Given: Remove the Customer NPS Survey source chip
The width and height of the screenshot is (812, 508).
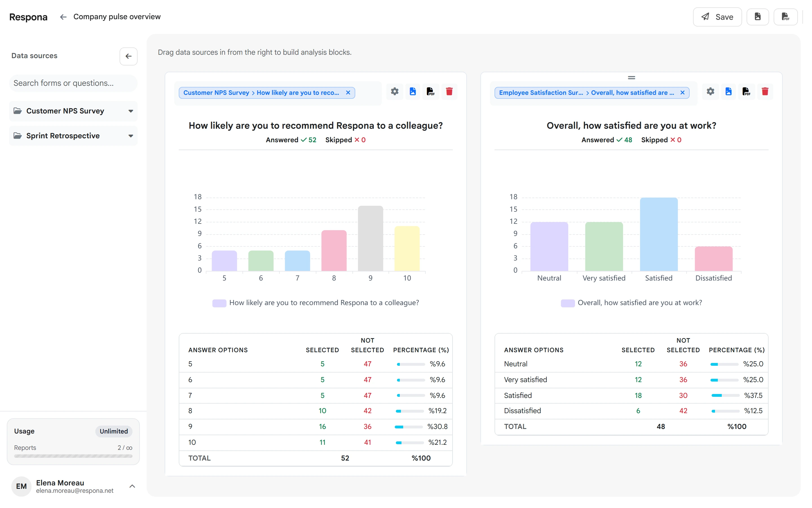Looking at the screenshot, I should coord(348,92).
